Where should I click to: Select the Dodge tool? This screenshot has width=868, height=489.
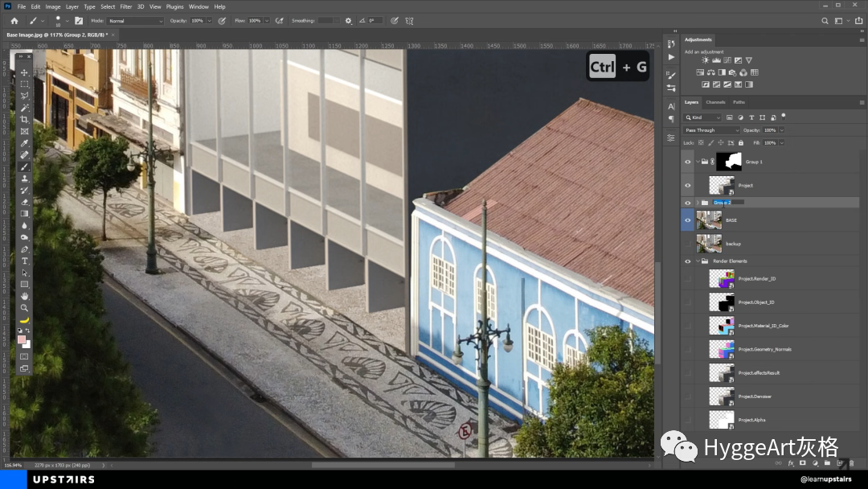tap(24, 237)
